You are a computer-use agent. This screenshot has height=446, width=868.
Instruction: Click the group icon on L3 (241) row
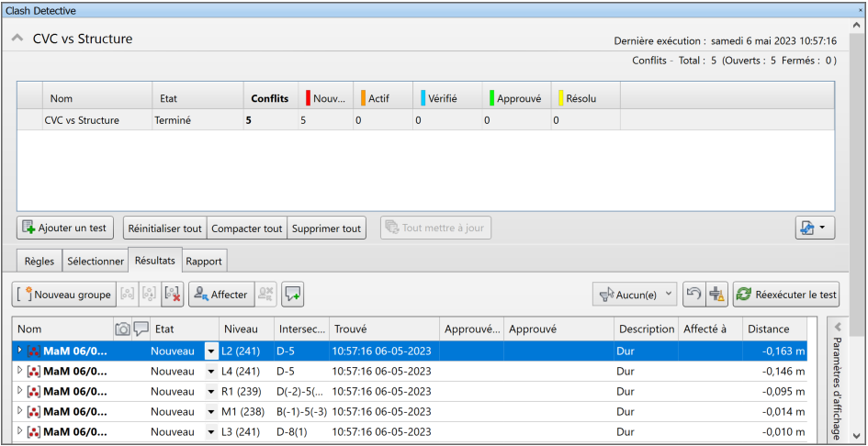(34, 431)
